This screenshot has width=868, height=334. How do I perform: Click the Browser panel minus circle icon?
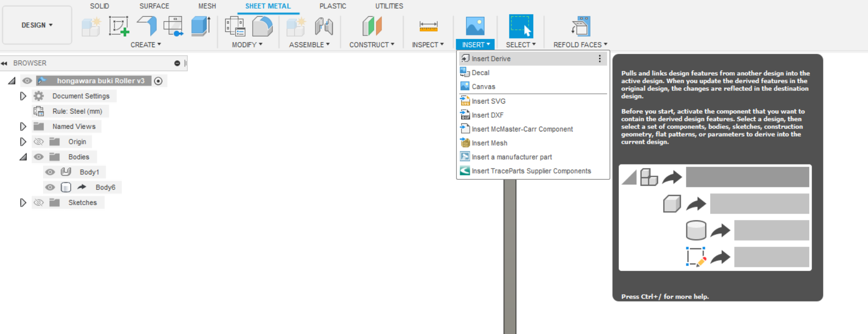tap(177, 63)
